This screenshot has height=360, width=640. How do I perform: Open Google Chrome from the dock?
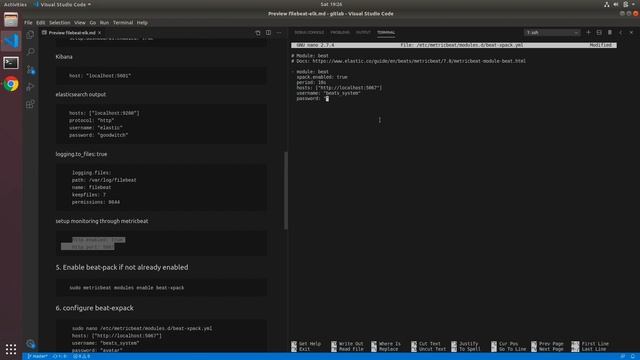[11, 84]
